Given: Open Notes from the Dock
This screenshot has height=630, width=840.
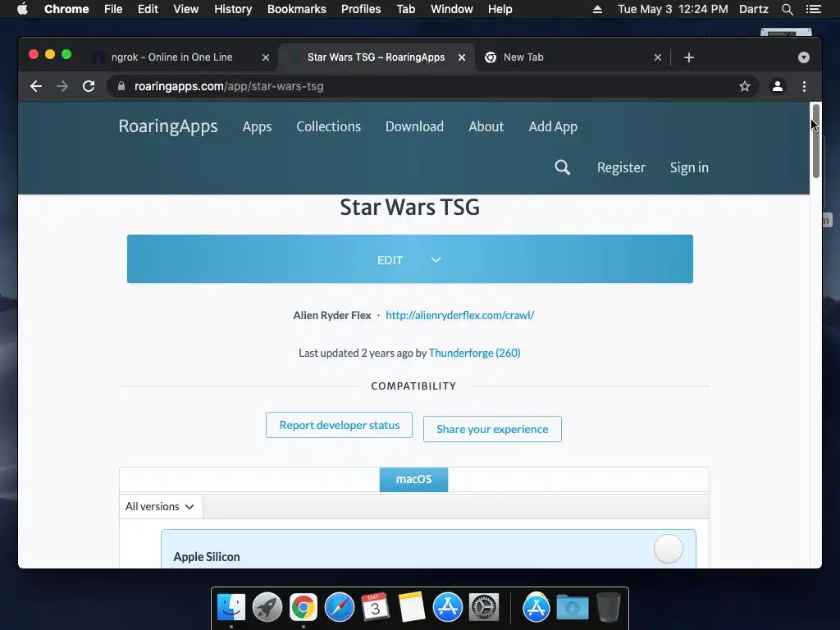Looking at the screenshot, I should click(412, 608).
